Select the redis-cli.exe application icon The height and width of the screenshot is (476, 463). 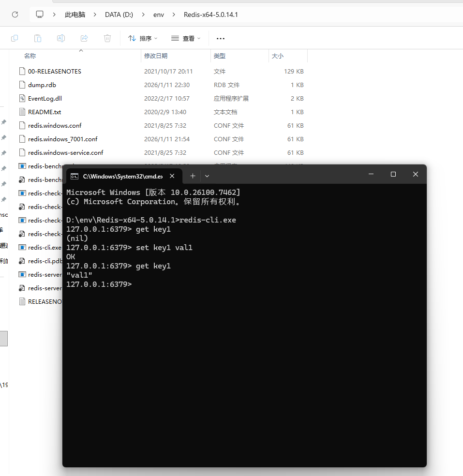coord(22,247)
